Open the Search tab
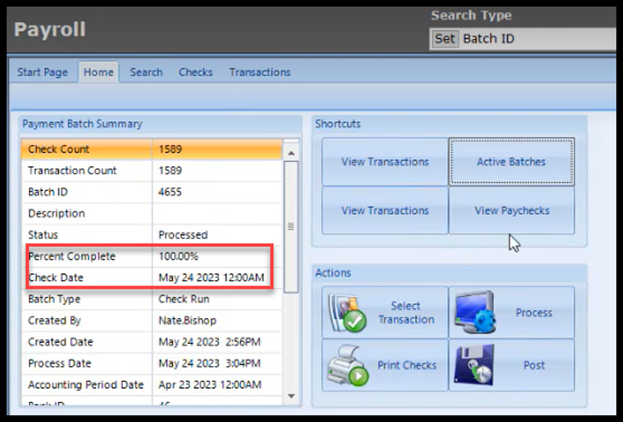 point(146,72)
